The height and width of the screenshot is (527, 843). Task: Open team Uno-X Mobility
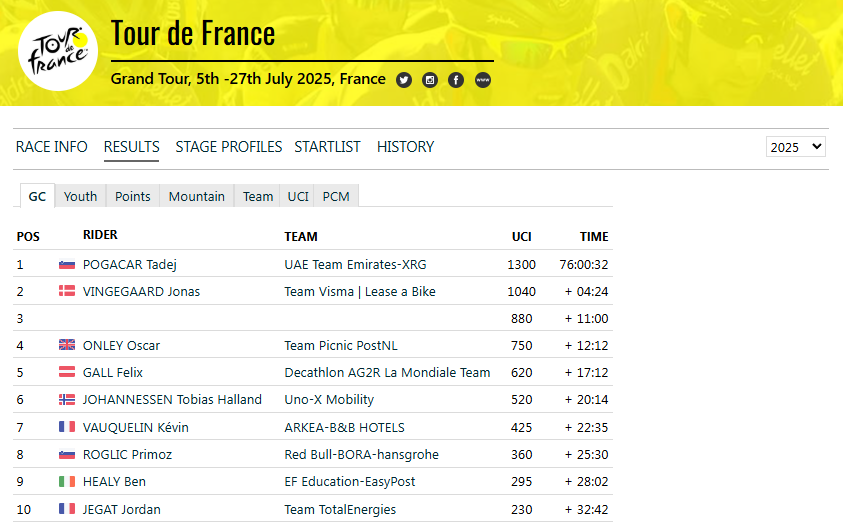(x=329, y=400)
